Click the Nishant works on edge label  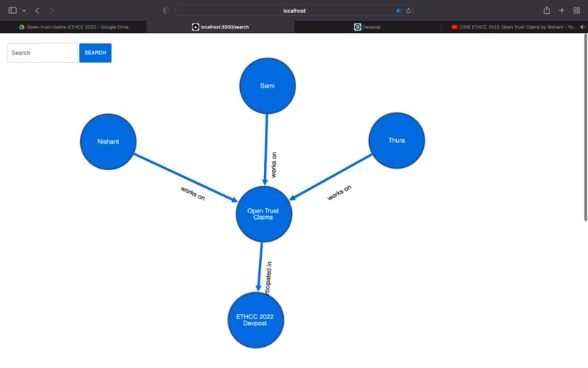[x=193, y=193]
